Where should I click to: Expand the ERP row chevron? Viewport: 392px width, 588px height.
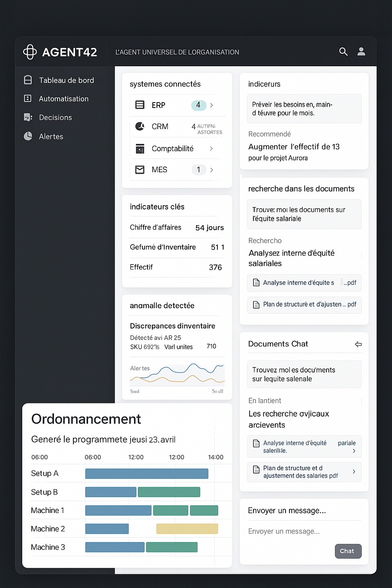[x=212, y=105]
